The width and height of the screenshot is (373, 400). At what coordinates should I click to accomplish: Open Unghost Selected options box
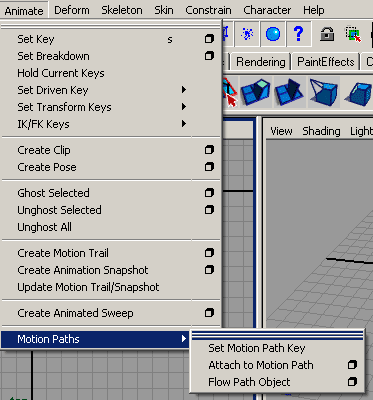pos(209,210)
